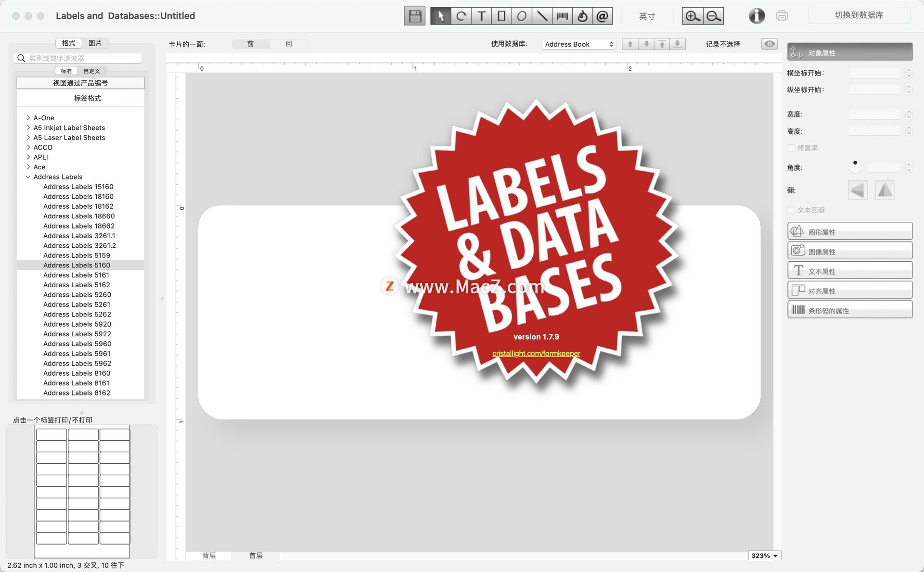
Task: Select Address Labels 5960
Action: [77, 344]
